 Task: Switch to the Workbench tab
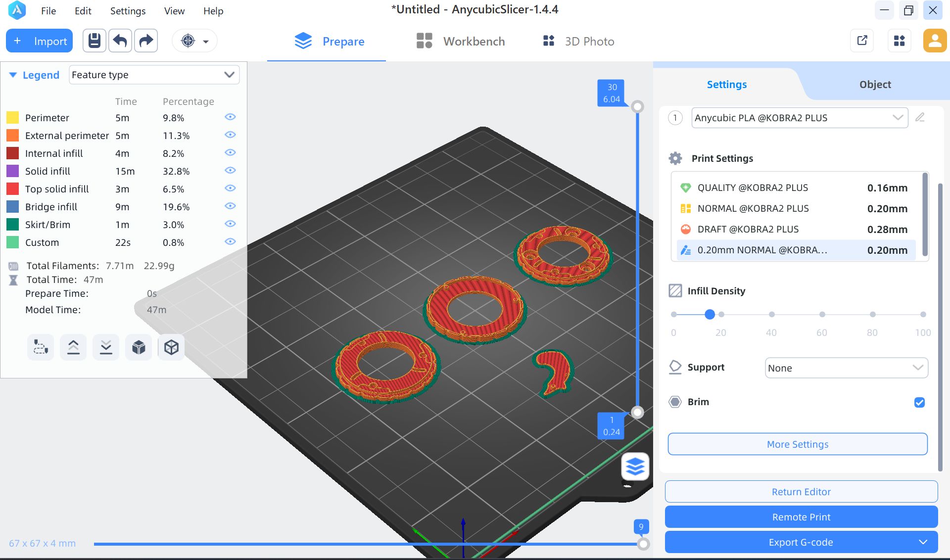pos(461,42)
